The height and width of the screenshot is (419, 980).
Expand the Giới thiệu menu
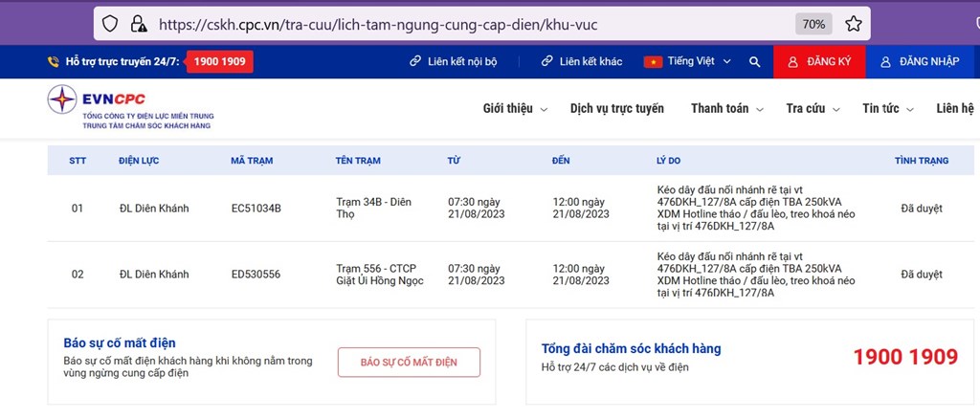[x=515, y=109]
